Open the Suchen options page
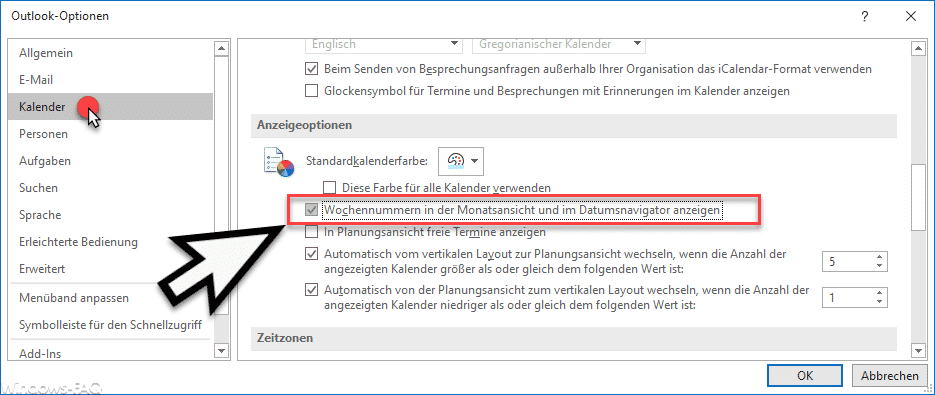The width and height of the screenshot is (935, 395). pyautogui.click(x=110, y=188)
